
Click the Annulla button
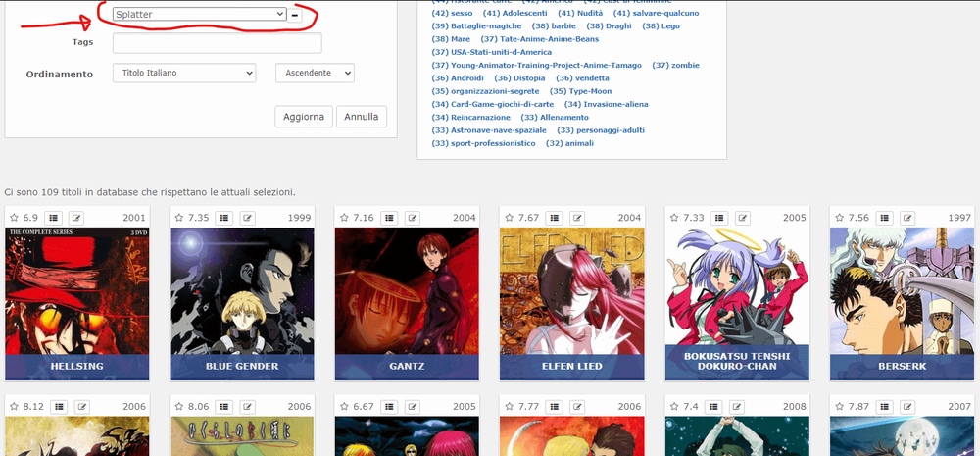[362, 117]
